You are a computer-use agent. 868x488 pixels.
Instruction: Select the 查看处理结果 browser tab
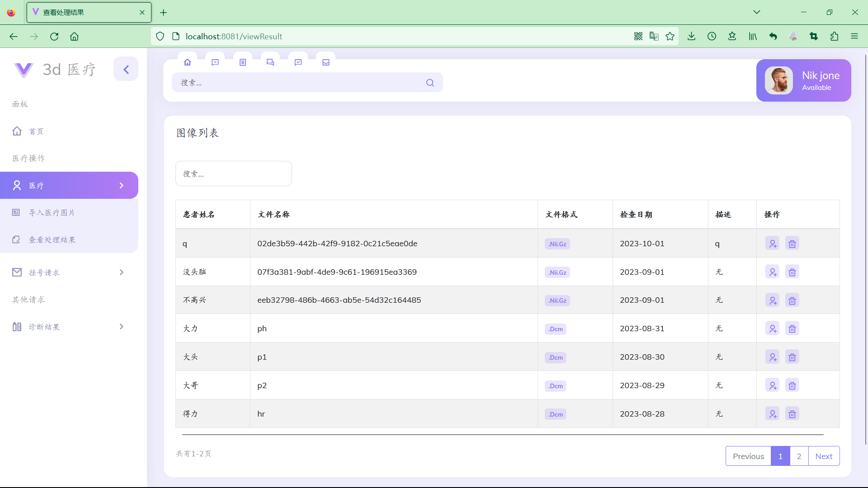[x=89, y=12]
